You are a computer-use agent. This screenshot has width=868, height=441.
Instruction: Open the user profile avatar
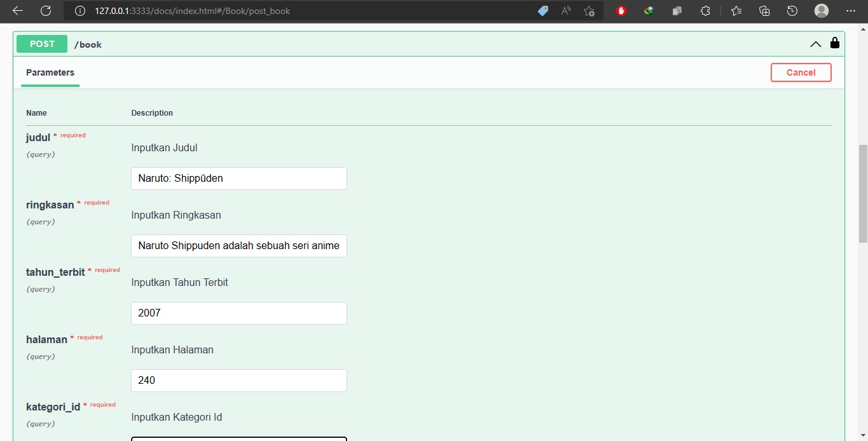[x=822, y=11]
